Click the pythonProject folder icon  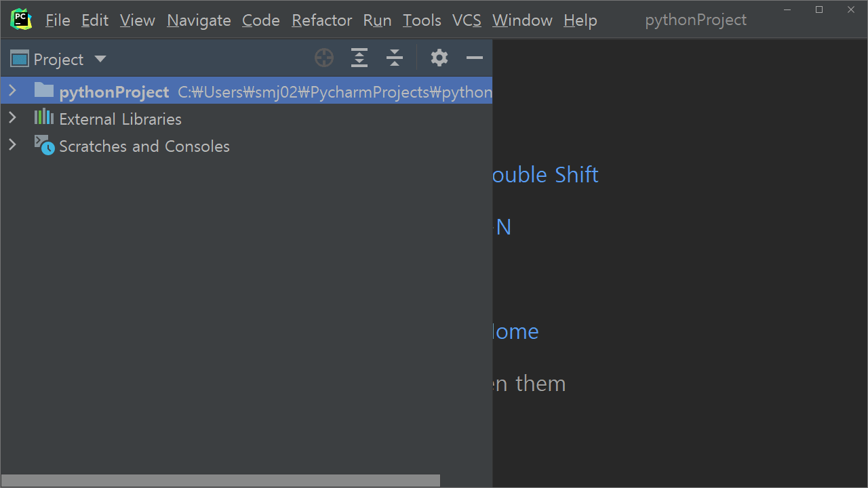44,90
